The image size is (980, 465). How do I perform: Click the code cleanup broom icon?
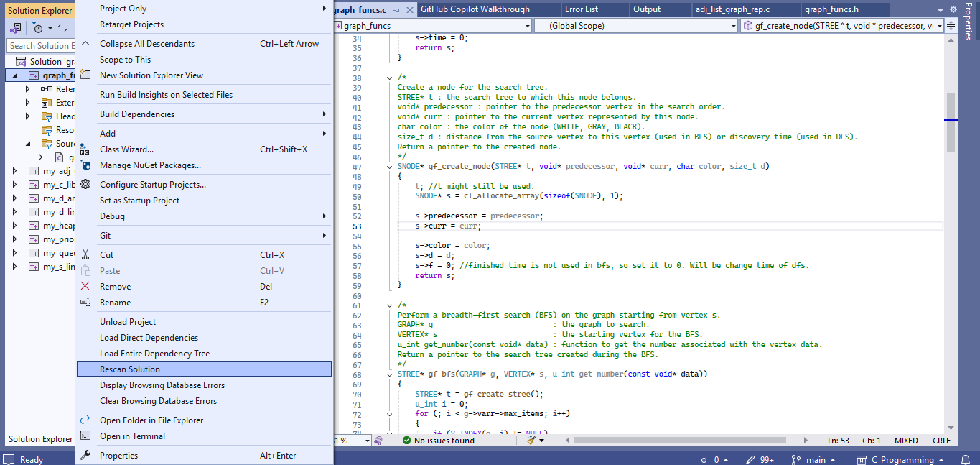point(531,441)
